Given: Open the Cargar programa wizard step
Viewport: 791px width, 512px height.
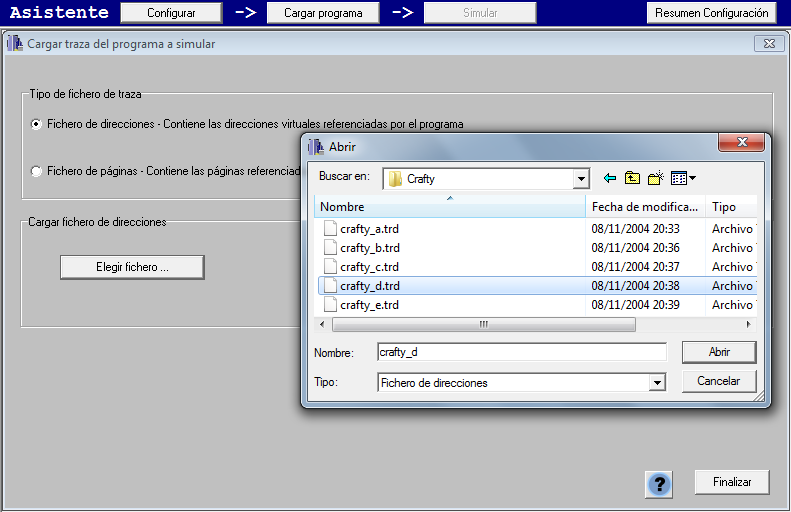Looking at the screenshot, I should [x=323, y=13].
